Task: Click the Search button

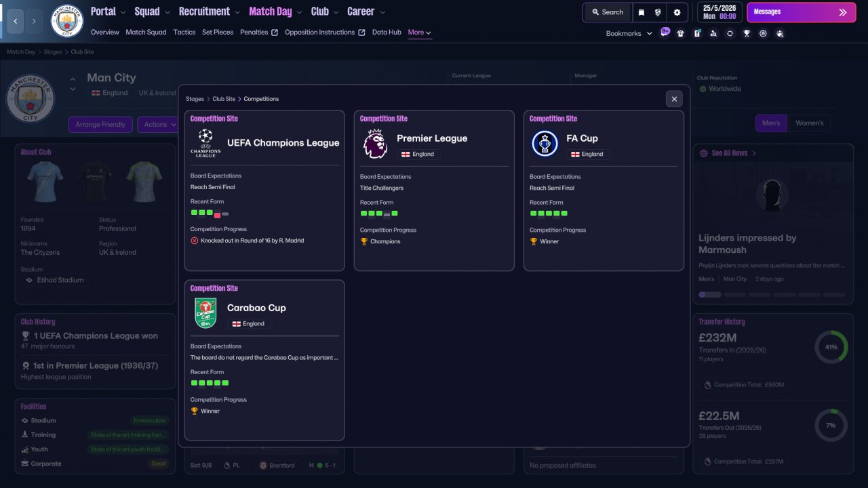Action: 608,12
